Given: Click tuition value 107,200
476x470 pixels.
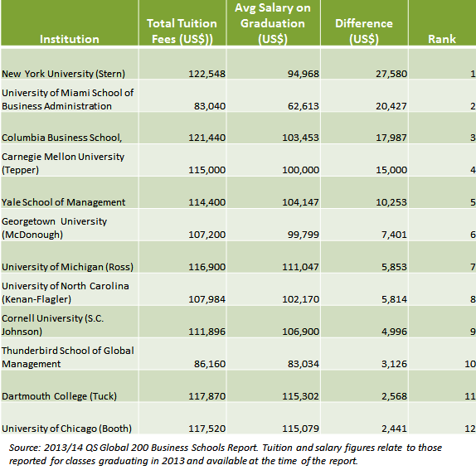Looking at the screenshot, I should pos(206,235).
